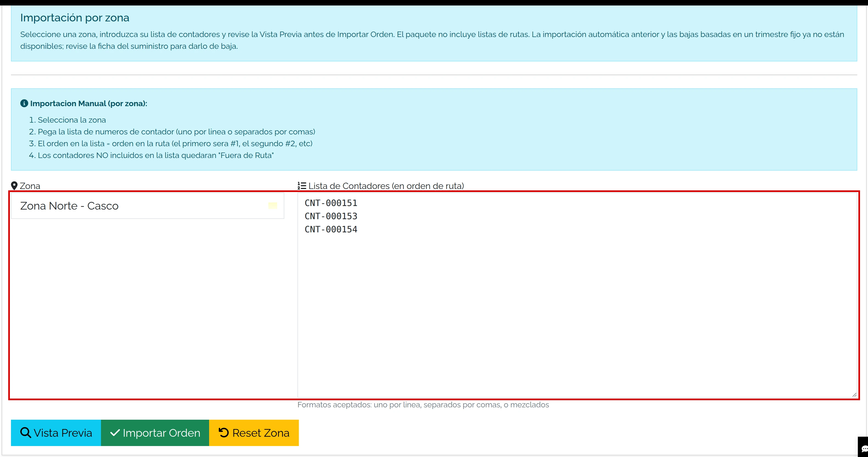Click the numbered list icon beside Lista de Contadores
Viewport: 868px width, 457px height.
point(302,186)
